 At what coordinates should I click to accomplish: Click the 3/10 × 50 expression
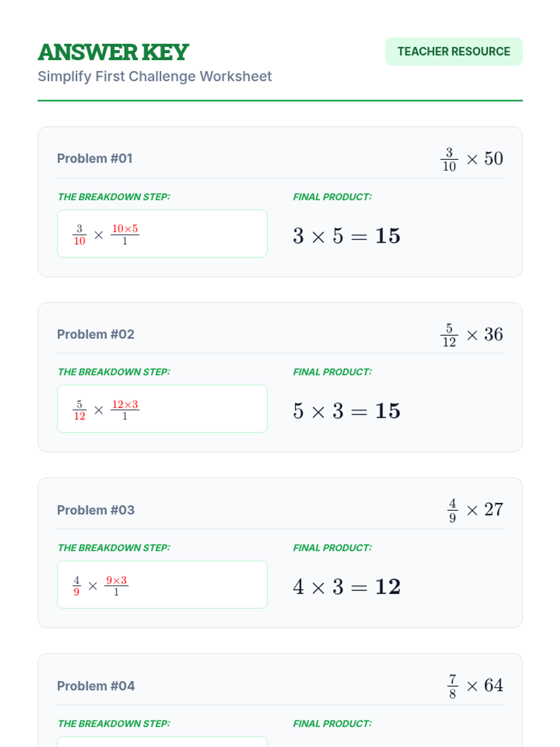click(x=472, y=159)
